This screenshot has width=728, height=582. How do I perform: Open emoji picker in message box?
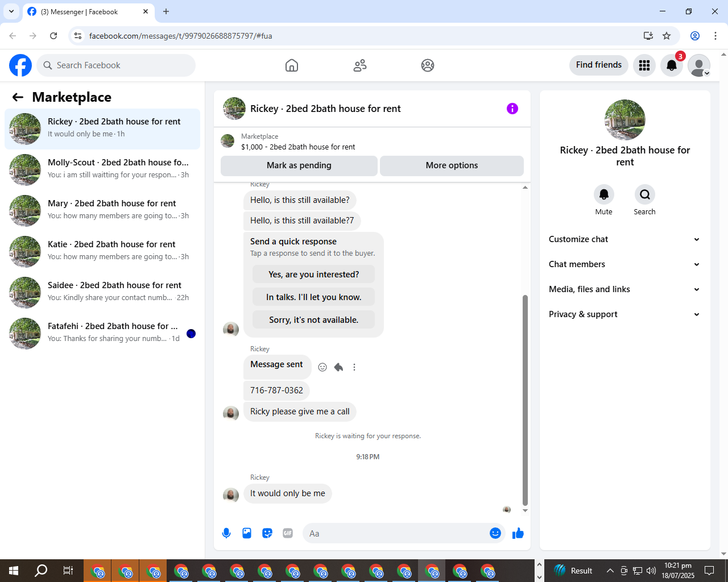tap(495, 533)
